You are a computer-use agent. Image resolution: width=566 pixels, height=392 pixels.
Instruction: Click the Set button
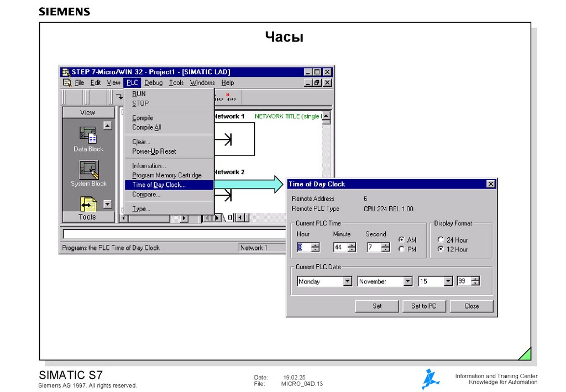pos(377,306)
